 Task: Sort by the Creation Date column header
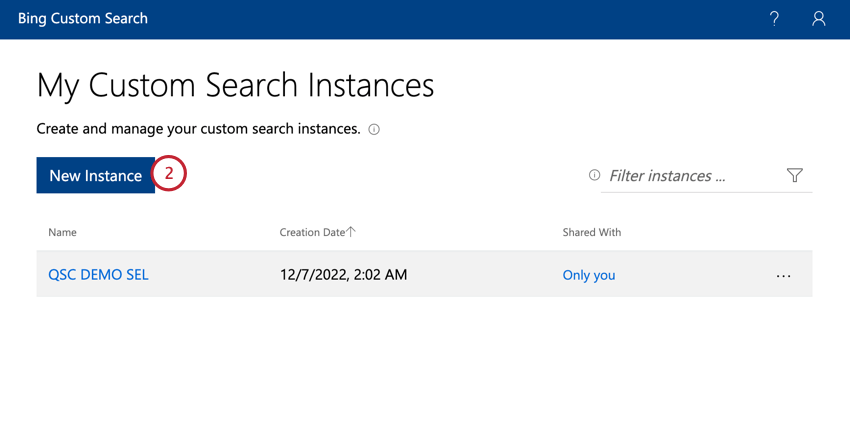coord(317,232)
